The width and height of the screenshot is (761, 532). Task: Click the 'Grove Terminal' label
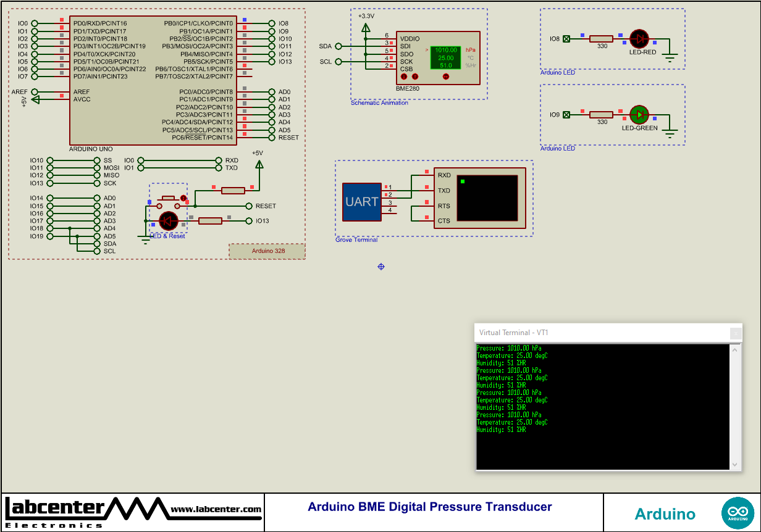(x=356, y=240)
